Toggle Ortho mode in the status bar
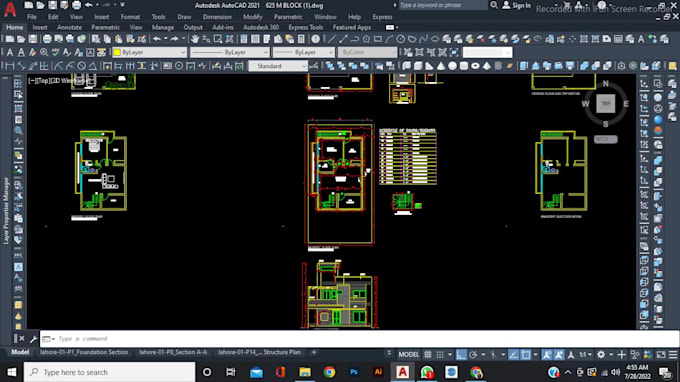680x382 pixels. 461,355
